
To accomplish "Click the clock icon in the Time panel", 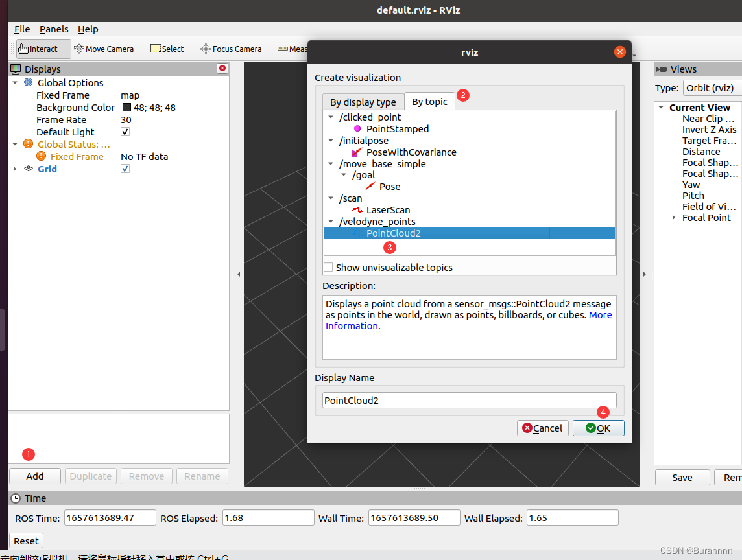I will coord(14,498).
